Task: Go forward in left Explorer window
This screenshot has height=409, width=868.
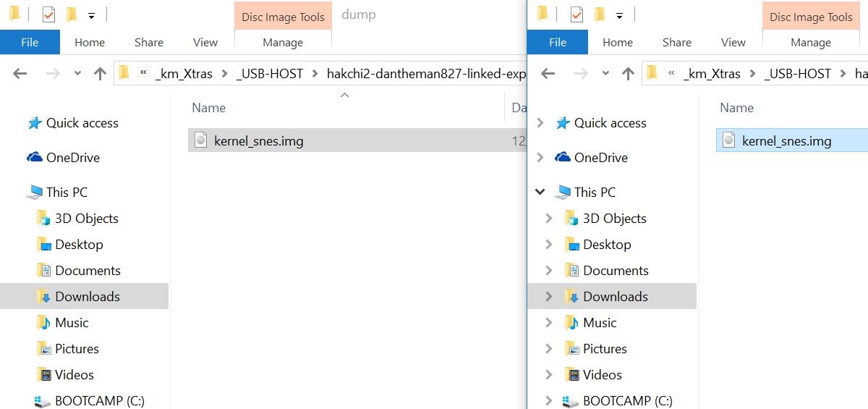Action: [x=53, y=73]
